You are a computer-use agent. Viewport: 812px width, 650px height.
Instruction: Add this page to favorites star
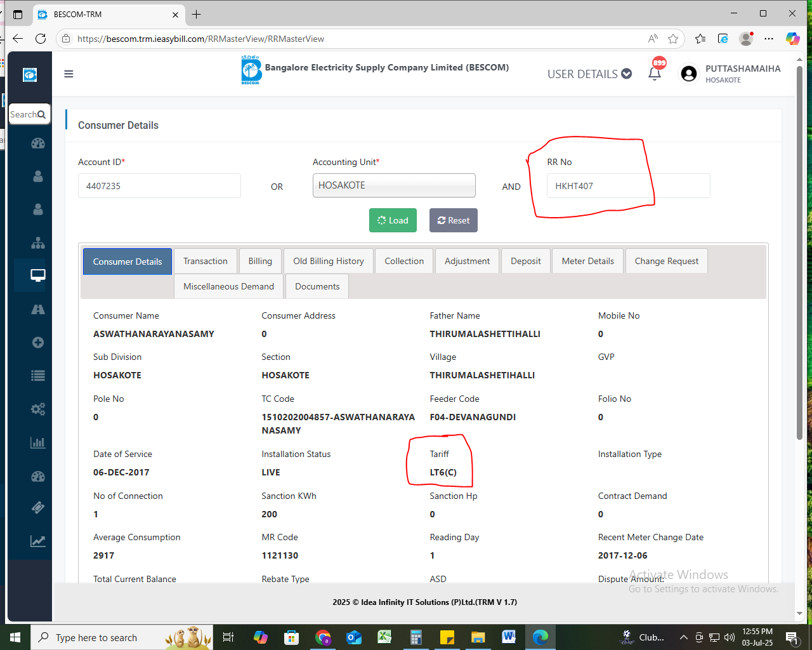pos(673,39)
